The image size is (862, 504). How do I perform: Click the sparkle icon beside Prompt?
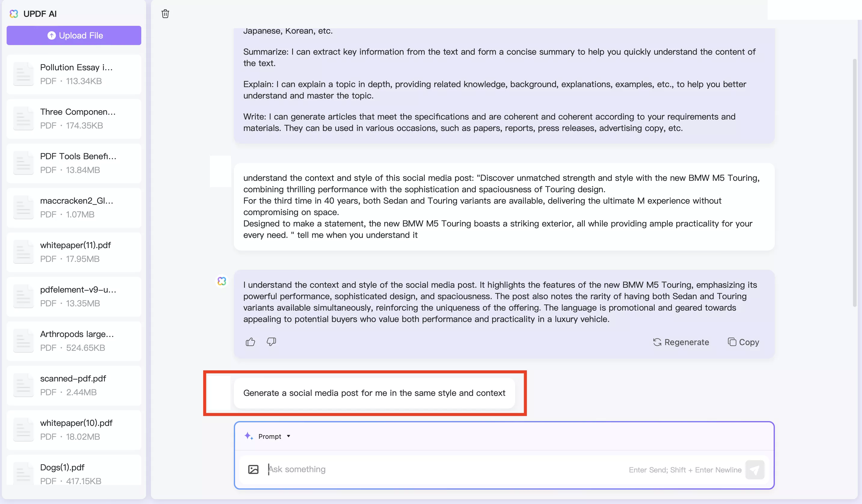249,436
